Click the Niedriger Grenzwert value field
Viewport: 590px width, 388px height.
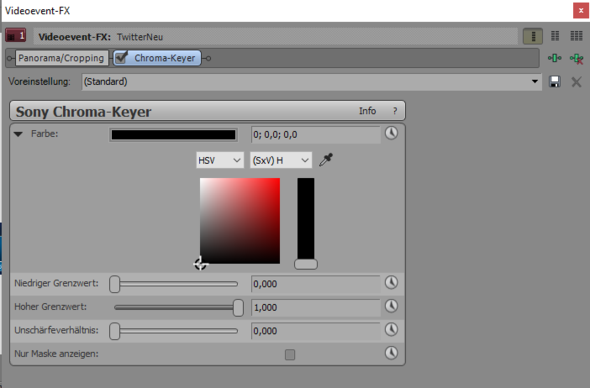click(x=316, y=284)
